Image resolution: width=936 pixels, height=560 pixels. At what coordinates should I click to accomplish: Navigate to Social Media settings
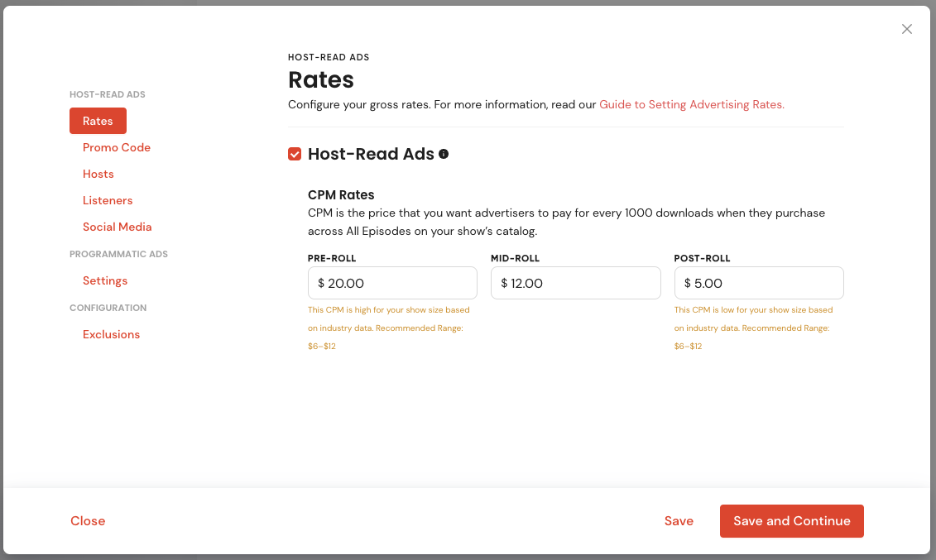click(117, 227)
